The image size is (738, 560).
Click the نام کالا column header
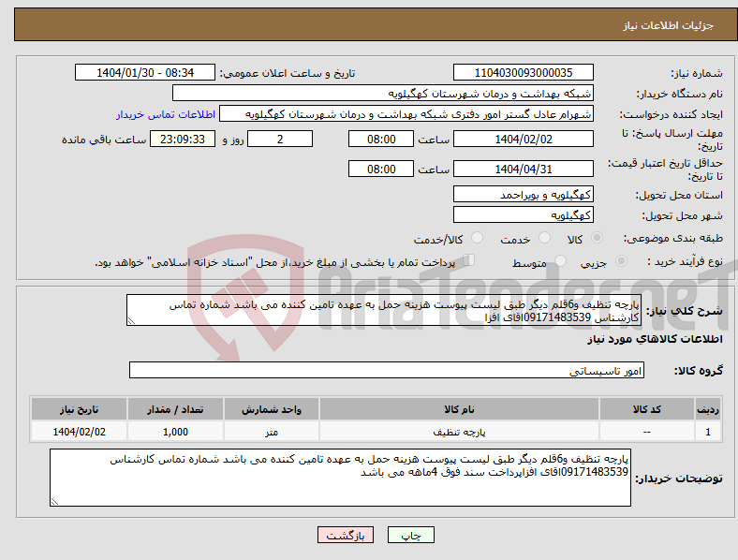(459, 409)
